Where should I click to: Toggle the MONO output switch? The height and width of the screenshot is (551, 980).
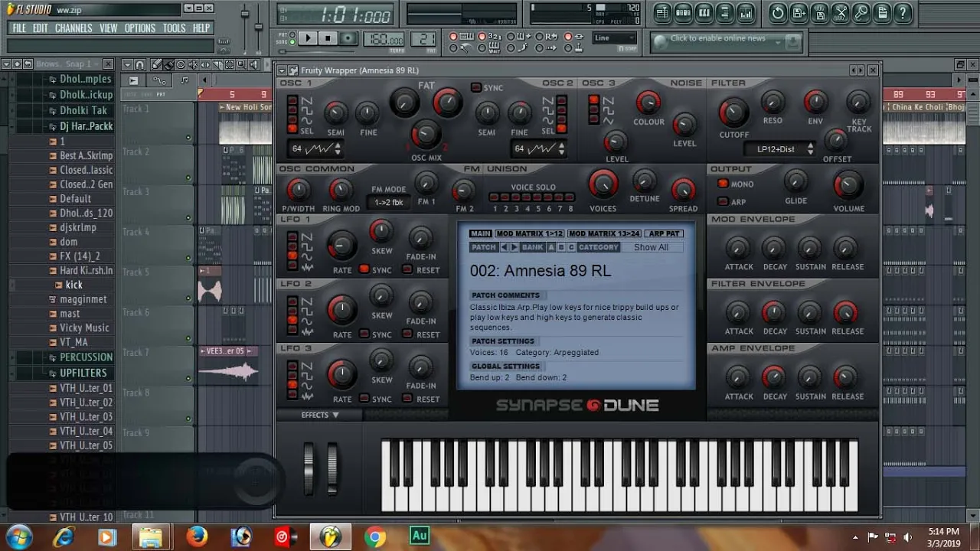pos(723,184)
